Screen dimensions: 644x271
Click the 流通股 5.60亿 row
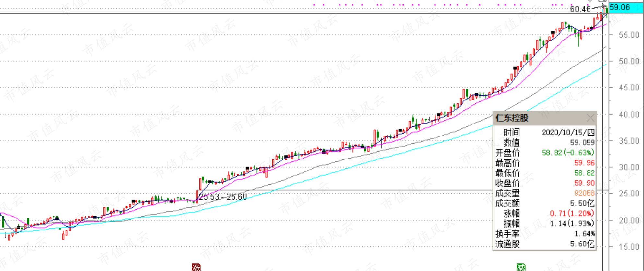coord(545,244)
